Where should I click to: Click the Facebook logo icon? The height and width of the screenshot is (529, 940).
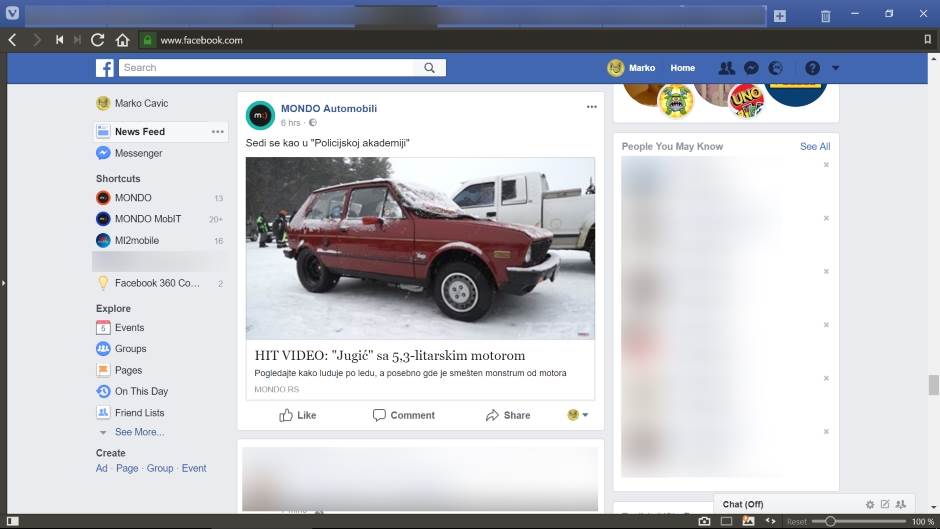pyautogui.click(x=104, y=68)
